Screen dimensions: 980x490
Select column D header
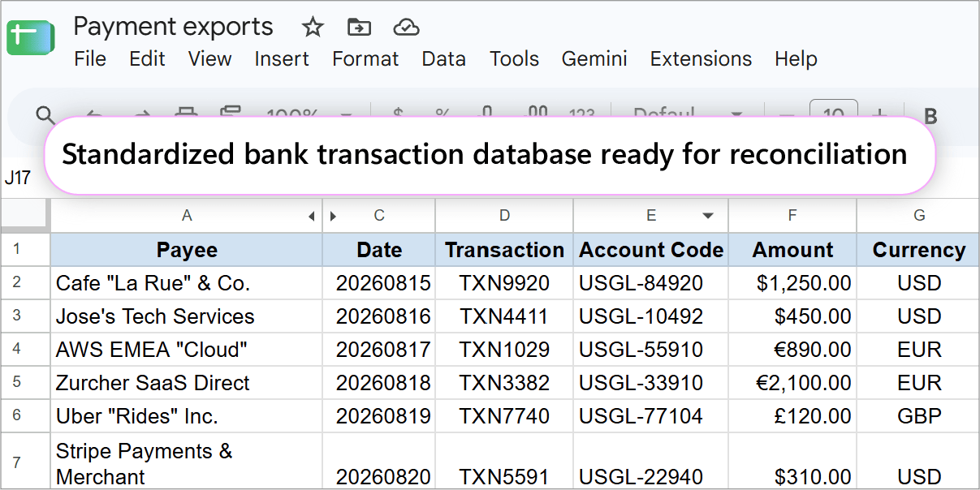504,216
